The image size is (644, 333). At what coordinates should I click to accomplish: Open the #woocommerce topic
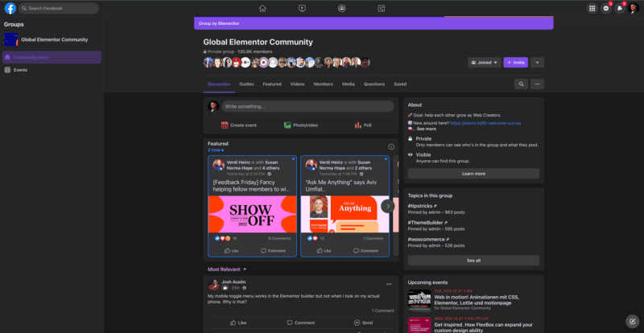(426, 240)
